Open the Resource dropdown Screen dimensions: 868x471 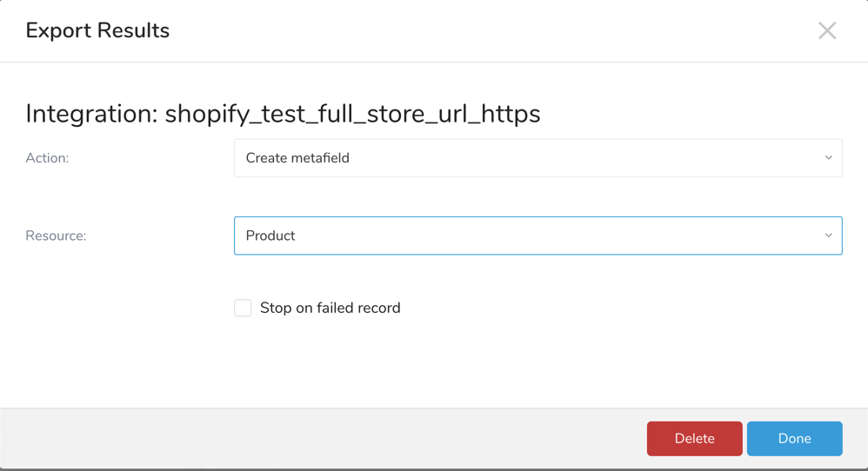(537, 235)
